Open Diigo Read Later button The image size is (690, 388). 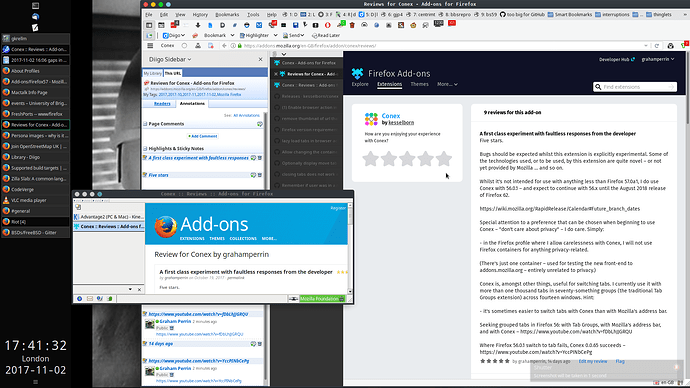click(x=326, y=35)
